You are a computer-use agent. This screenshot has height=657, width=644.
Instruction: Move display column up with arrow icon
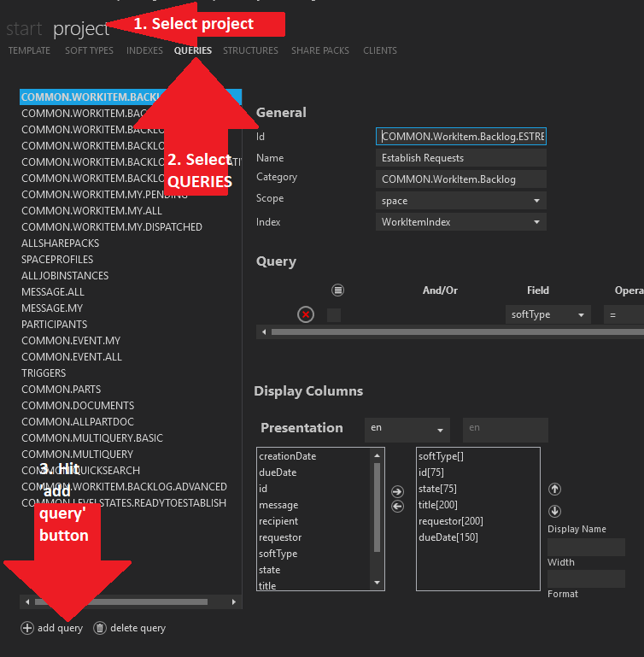pyautogui.click(x=554, y=489)
